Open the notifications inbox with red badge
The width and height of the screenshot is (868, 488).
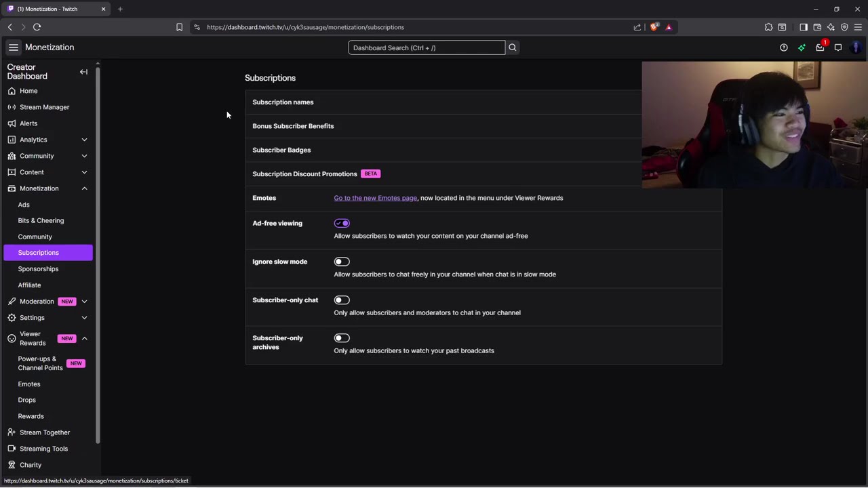tap(820, 47)
